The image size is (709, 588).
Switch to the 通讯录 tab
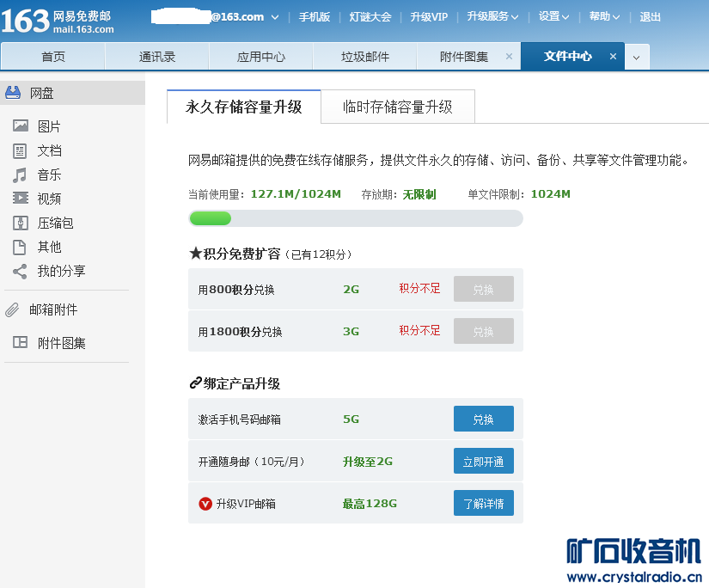coord(157,57)
